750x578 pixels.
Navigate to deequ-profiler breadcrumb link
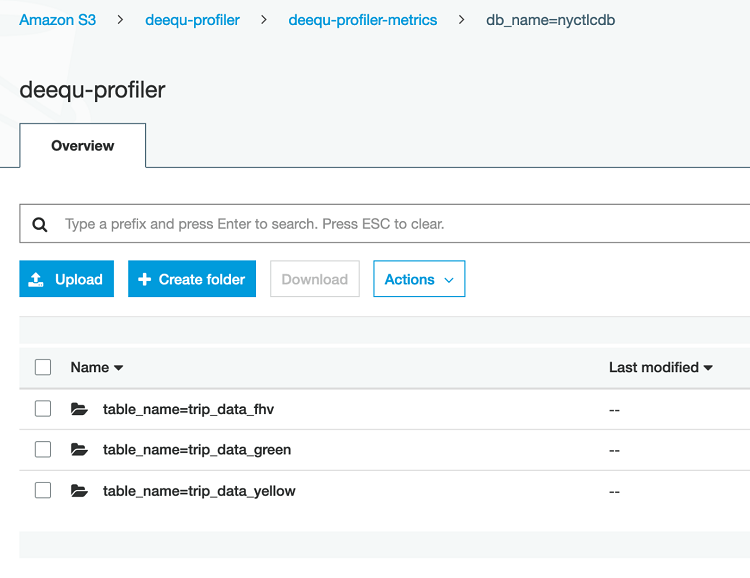coord(192,20)
